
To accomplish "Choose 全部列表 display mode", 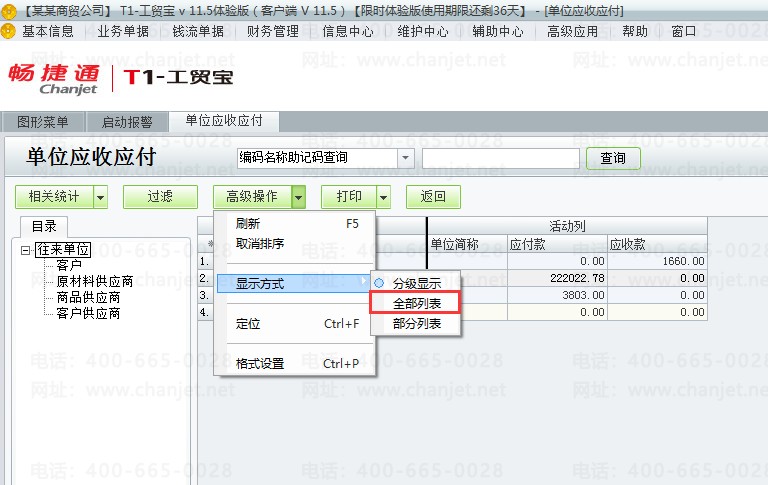I will coord(416,303).
